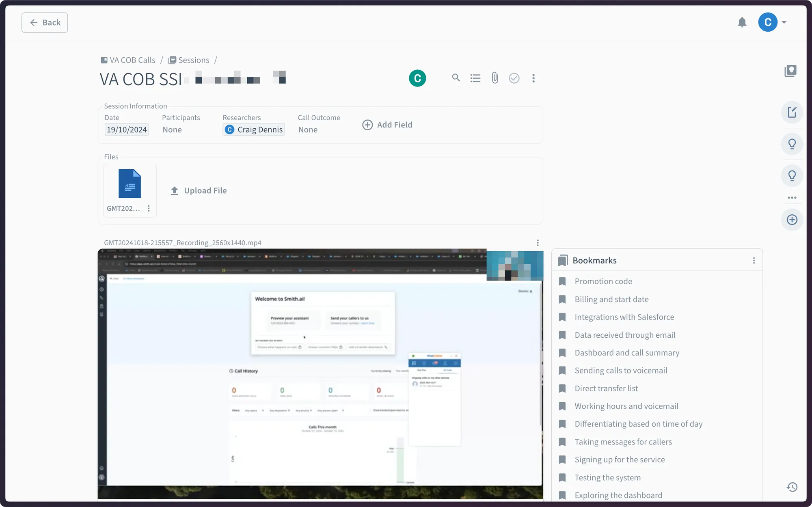Open the notifications bell
The image size is (812, 507).
[742, 22]
